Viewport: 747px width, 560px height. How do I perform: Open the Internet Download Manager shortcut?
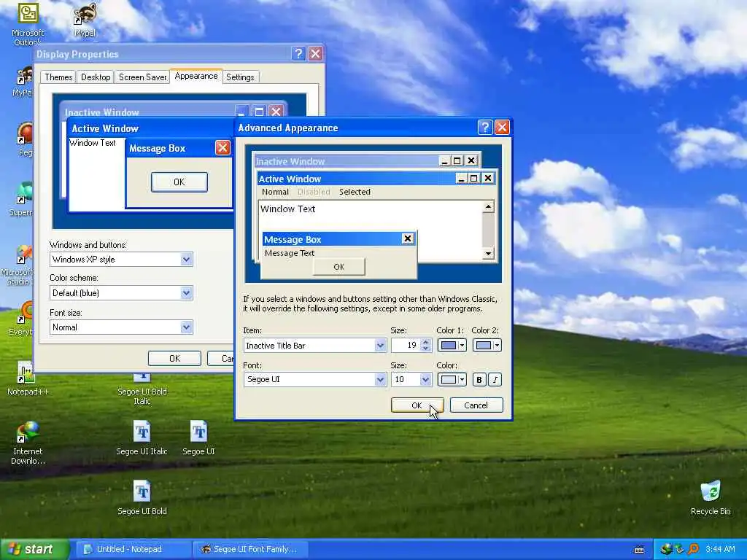(28, 443)
